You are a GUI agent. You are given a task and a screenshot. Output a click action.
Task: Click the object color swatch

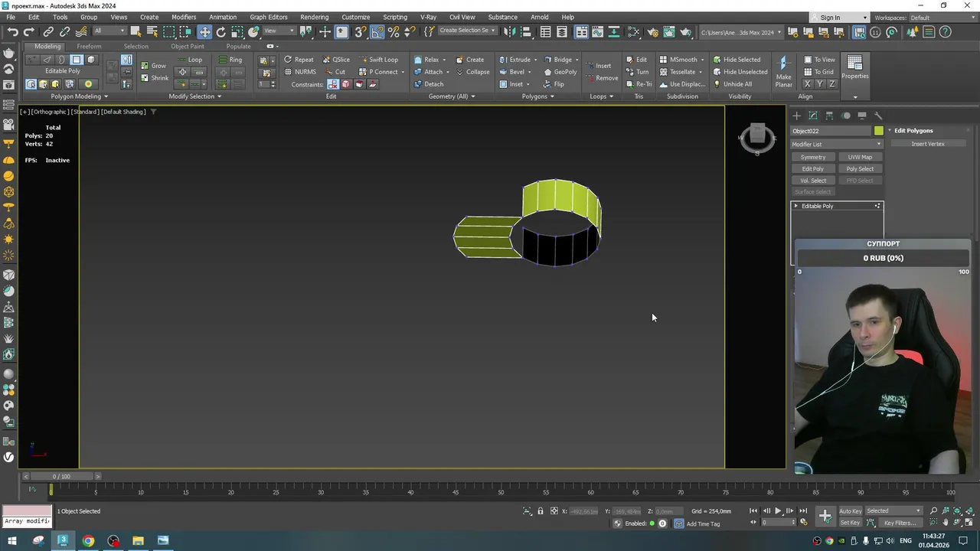coord(879,131)
